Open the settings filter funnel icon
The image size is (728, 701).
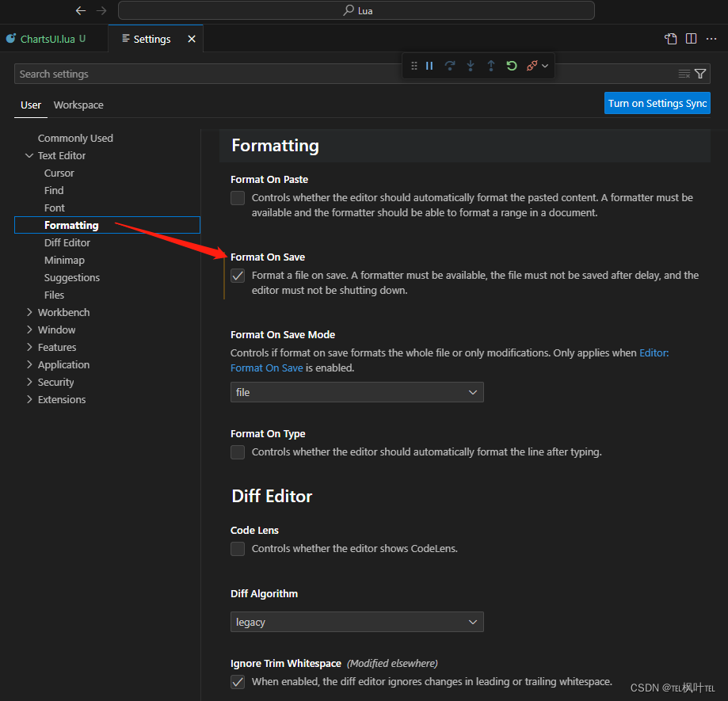tap(700, 74)
